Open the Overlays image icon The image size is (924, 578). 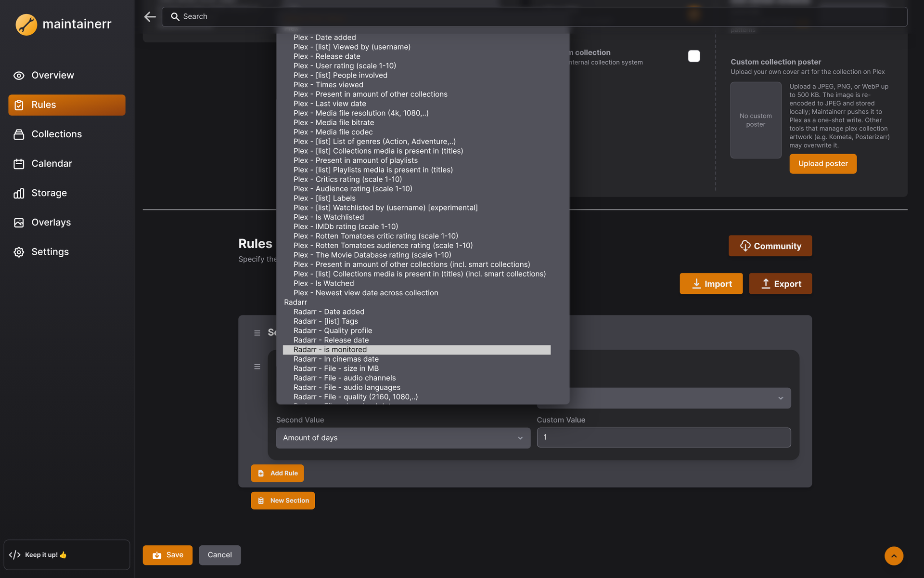[19, 223]
